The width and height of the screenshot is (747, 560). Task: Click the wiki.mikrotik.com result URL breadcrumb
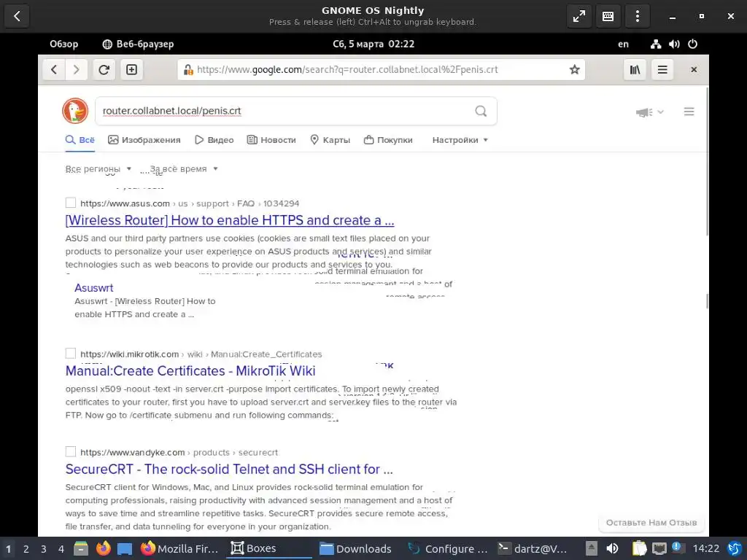coord(201,354)
